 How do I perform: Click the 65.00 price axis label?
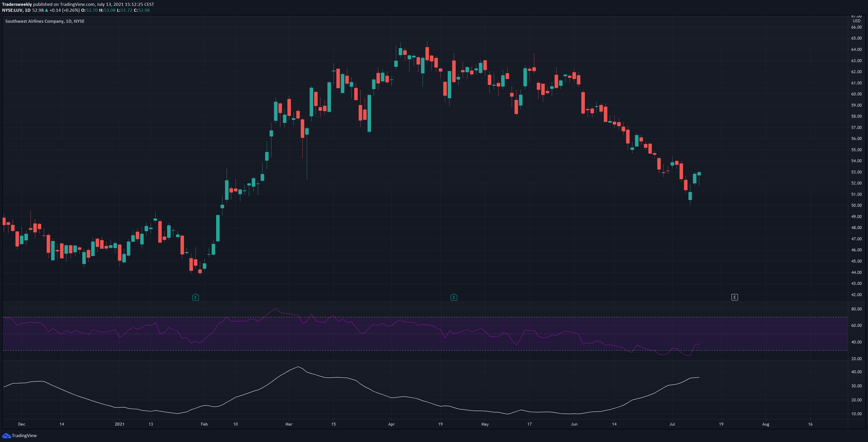856,38
